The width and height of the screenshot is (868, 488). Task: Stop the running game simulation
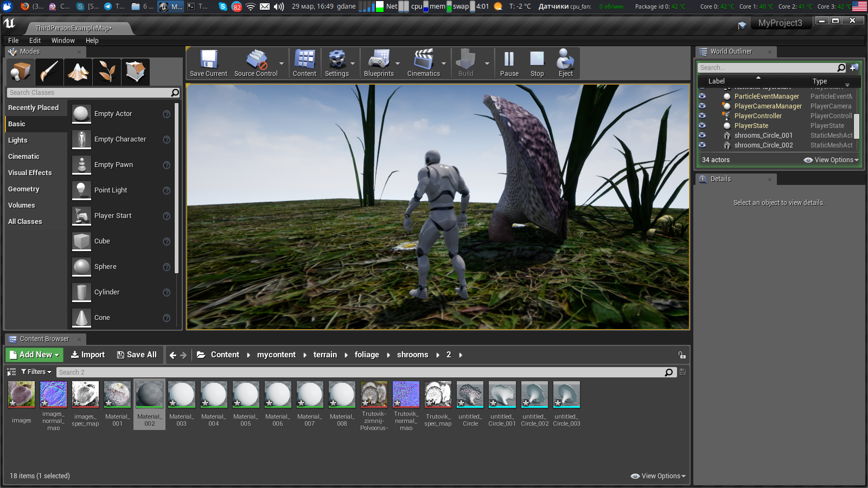[537, 63]
